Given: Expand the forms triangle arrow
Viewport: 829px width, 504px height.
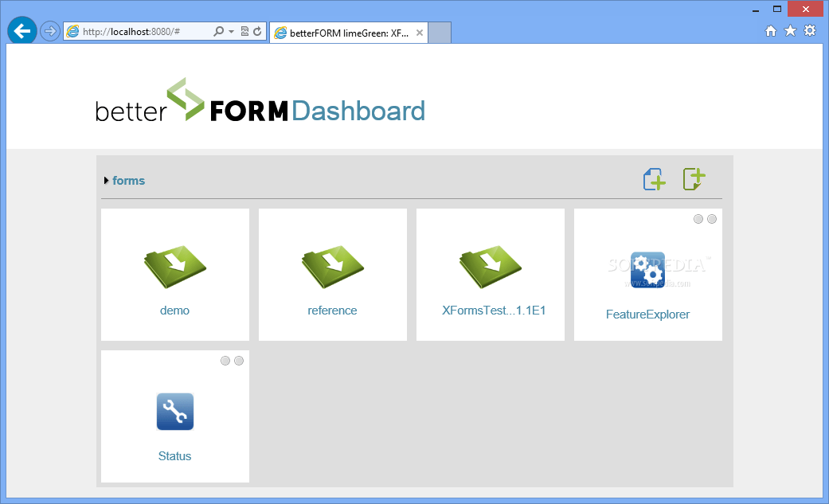Looking at the screenshot, I should pos(106,180).
